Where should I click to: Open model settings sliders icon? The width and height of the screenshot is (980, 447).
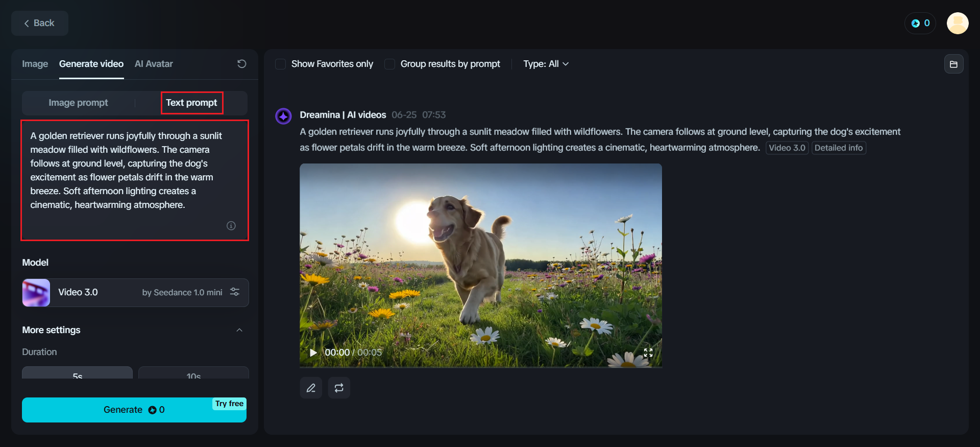tap(235, 292)
